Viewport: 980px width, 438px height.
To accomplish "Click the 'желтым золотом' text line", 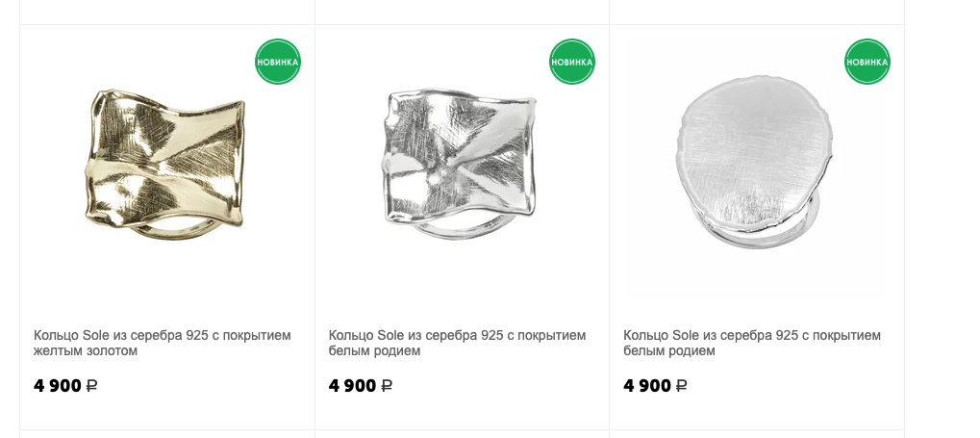I will [x=86, y=351].
